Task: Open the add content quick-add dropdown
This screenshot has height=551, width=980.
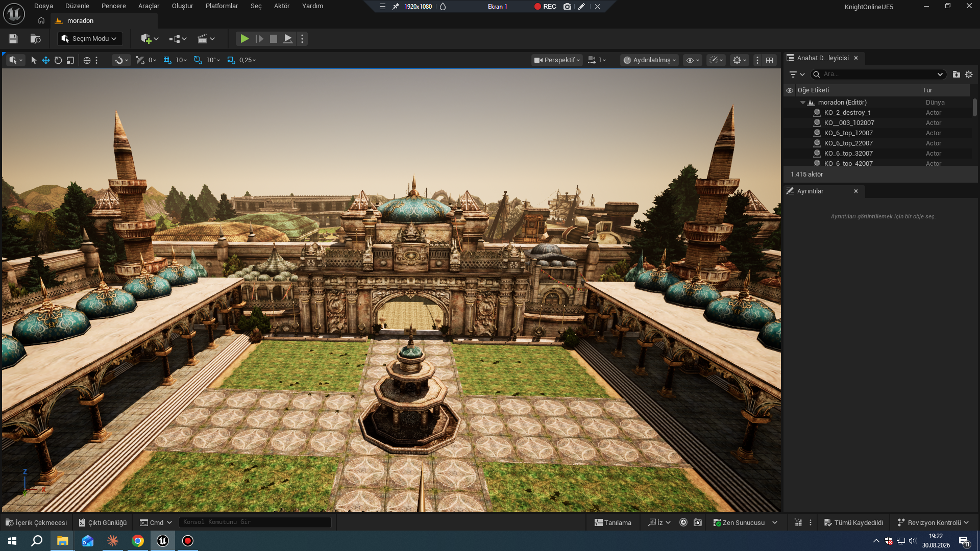Action: [150, 39]
